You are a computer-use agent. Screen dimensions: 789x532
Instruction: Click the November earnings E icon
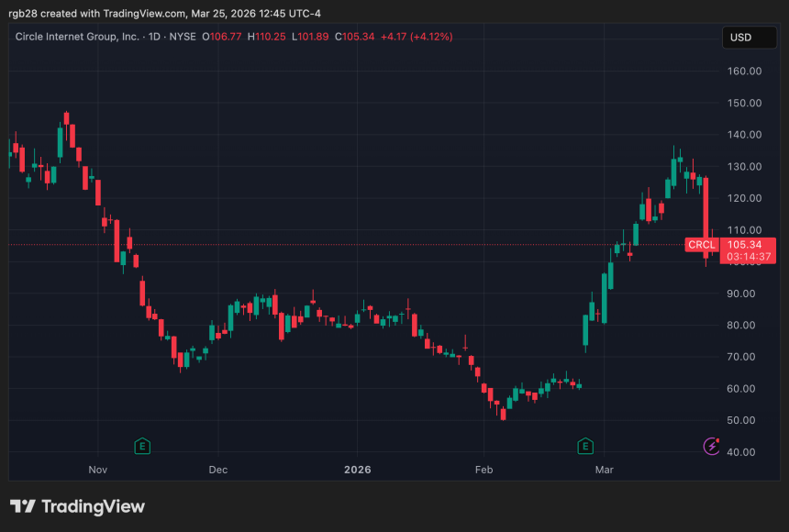coord(142,445)
